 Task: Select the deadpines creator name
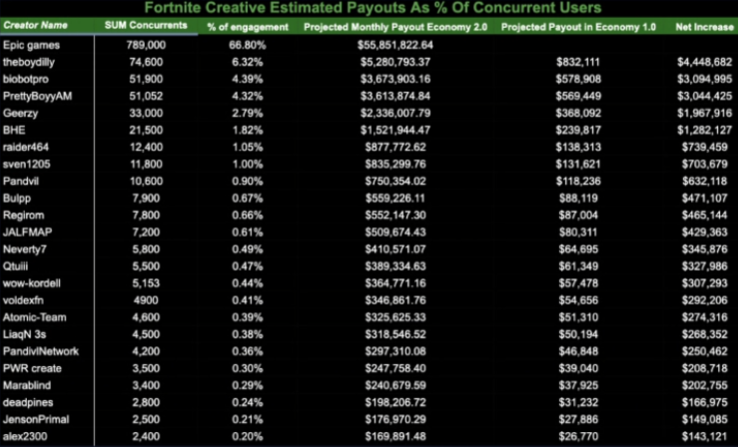[x=28, y=402]
